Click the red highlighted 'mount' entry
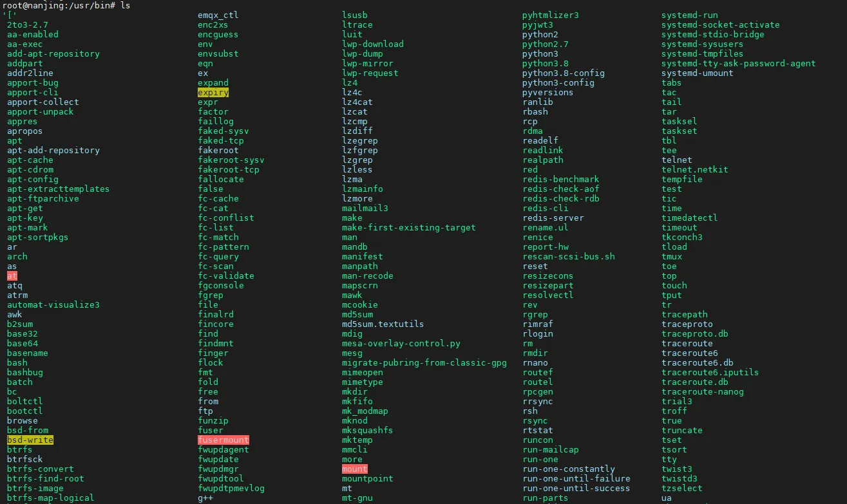 [355, 469]
